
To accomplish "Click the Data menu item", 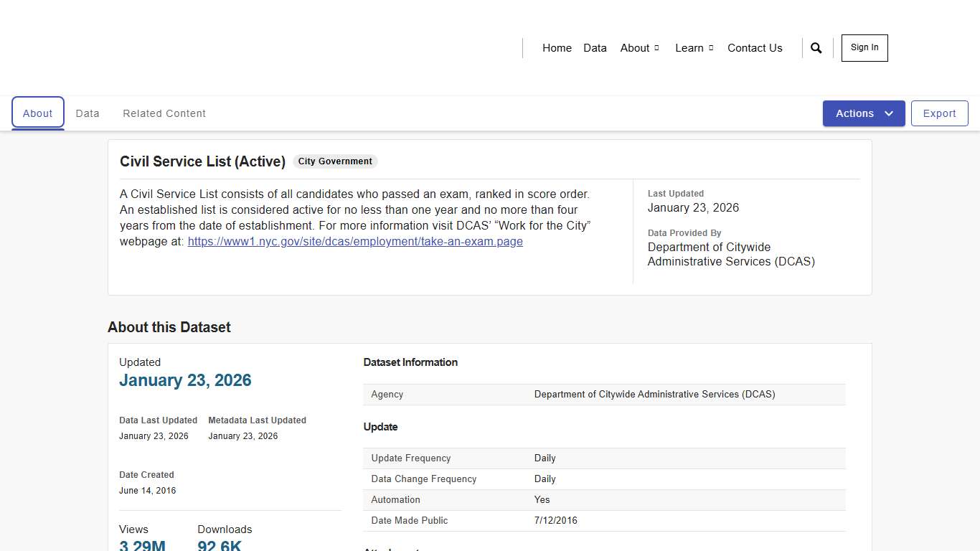I will pyautogui.click(x=595, y=47).
